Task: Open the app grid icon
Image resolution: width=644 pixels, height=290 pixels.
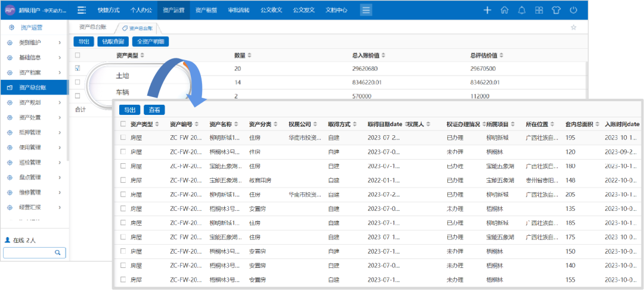Action: point(539,10)
